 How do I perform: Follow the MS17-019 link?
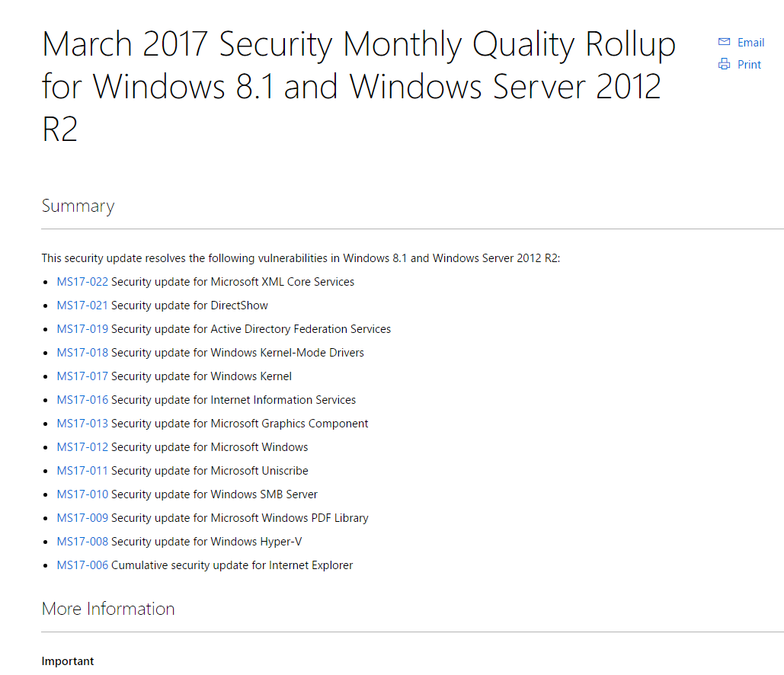click(82, 329)
